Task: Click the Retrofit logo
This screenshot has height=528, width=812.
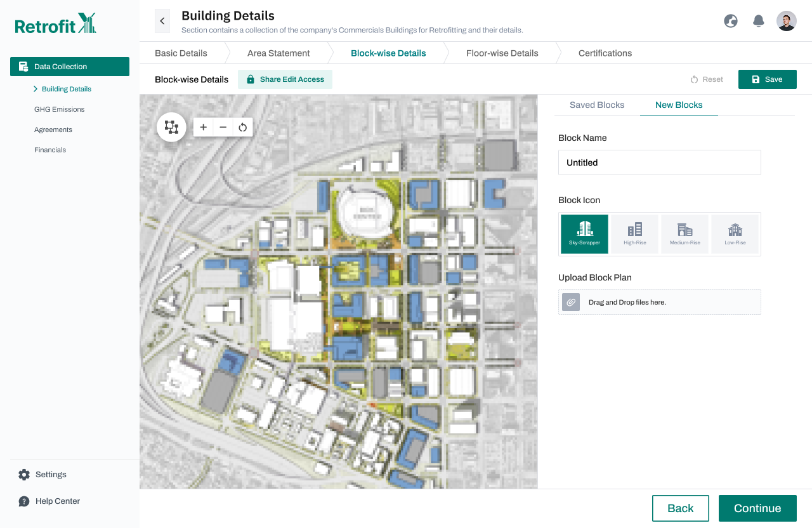Action: click(55, 24)
